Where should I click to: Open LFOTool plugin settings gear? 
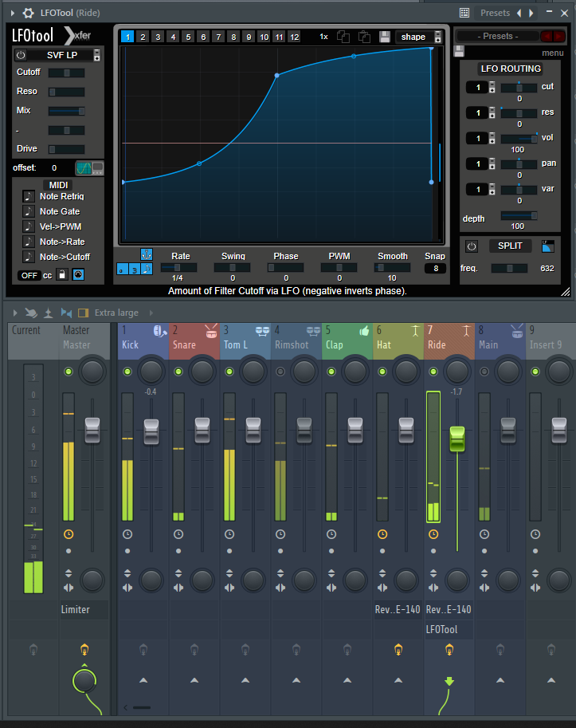click(29, 13)
